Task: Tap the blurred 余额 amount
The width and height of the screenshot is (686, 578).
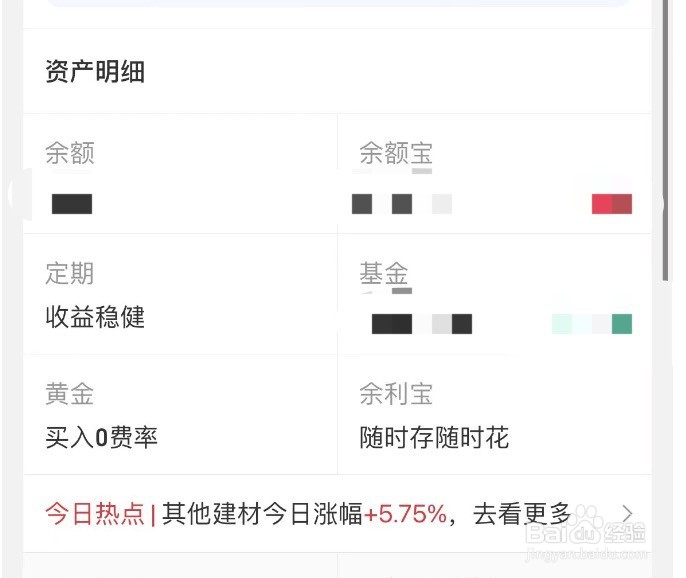Action: (72, 204)
